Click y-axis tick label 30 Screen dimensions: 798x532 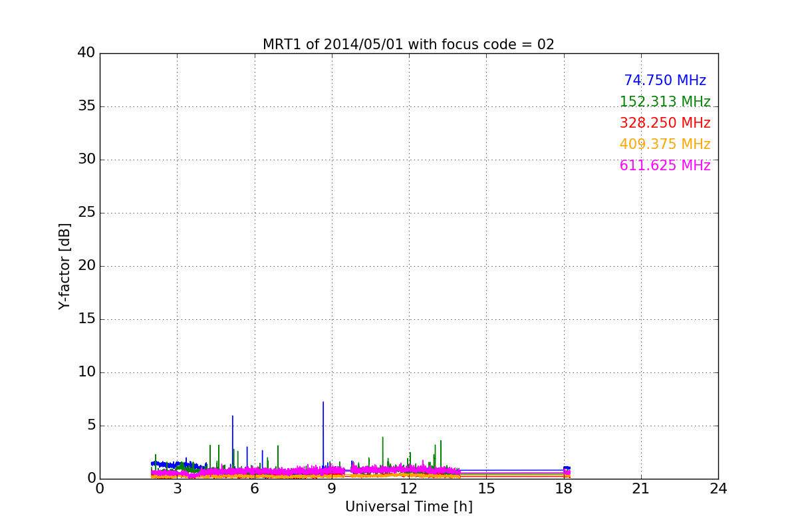[x=86, y=160]
